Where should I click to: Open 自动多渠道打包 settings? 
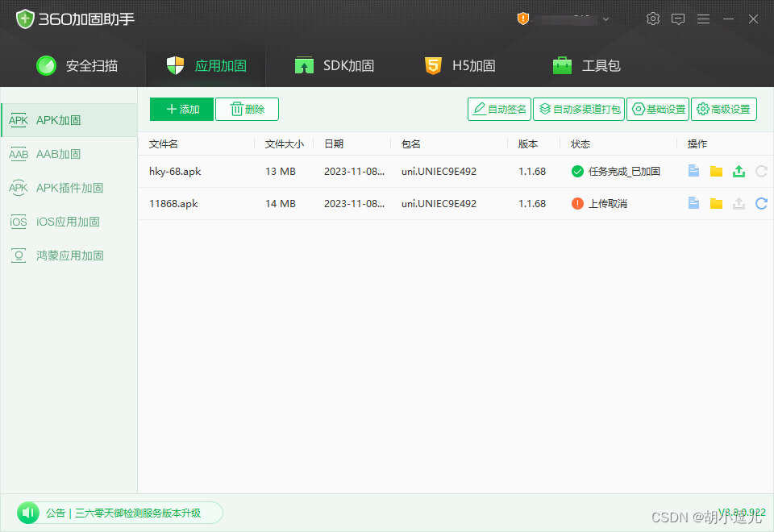579,109
